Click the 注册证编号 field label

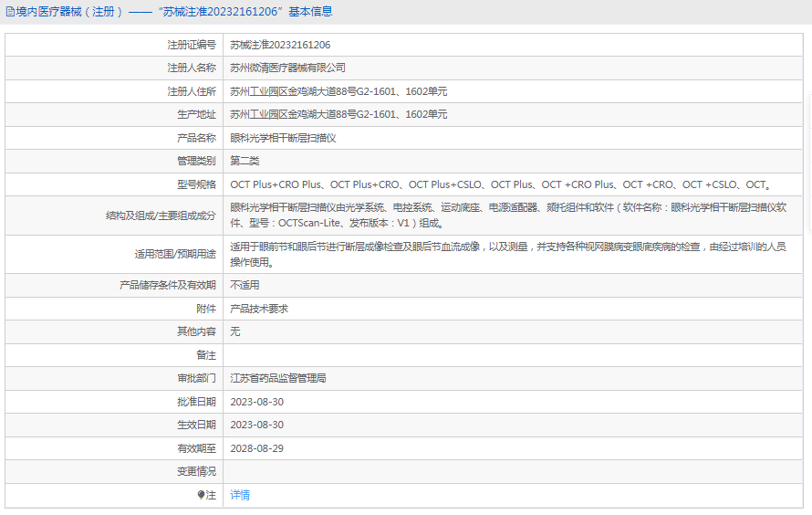tap(192, 45)
